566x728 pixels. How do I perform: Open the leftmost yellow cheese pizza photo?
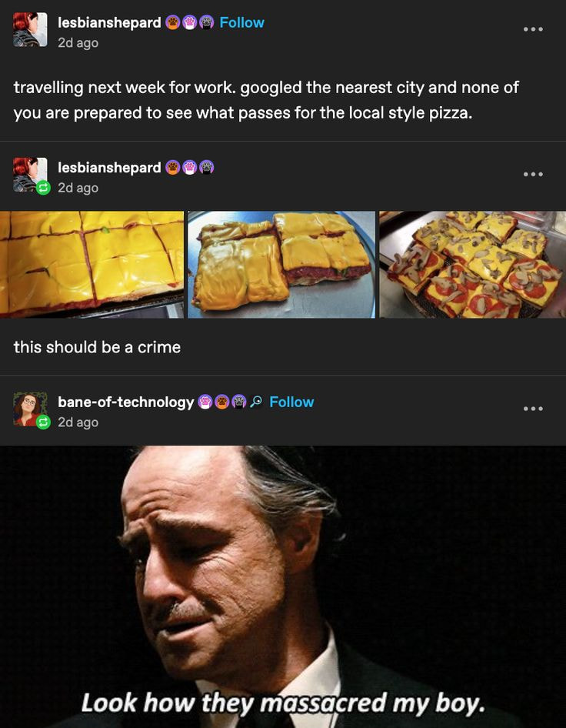coord(92,264)
